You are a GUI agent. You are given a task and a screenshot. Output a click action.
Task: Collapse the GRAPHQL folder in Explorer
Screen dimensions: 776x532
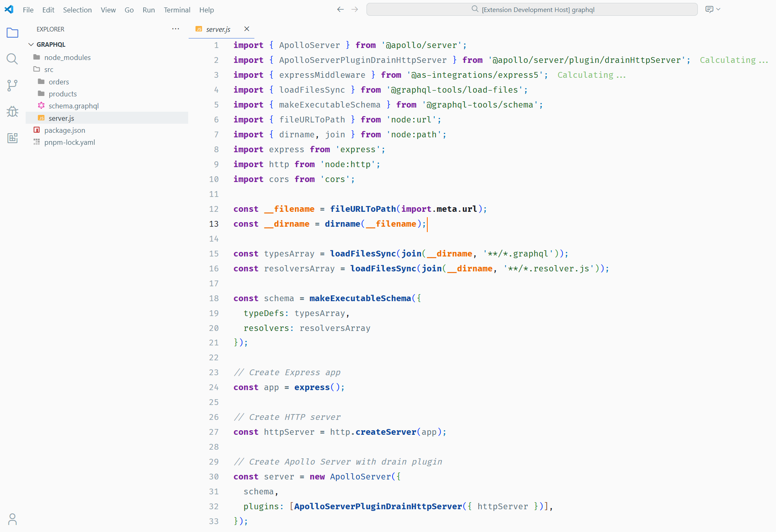tap(31, 44)
